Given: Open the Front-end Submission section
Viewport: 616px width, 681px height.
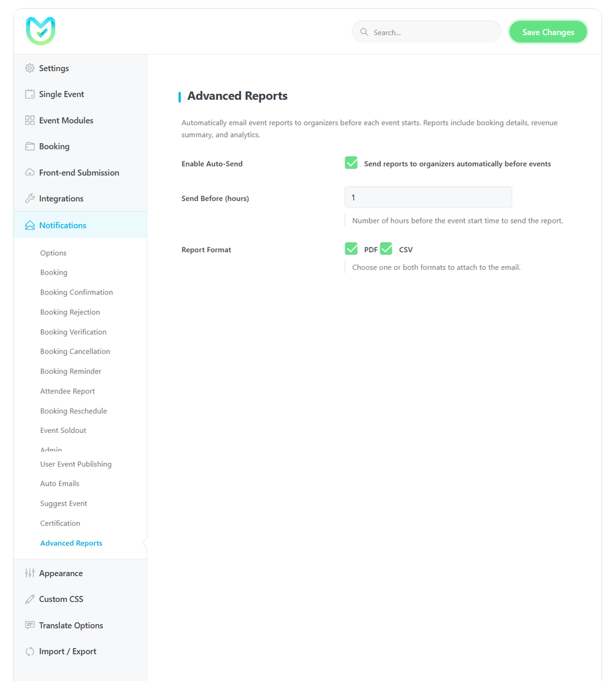Looking at the screenshot, I should (80, 172).
